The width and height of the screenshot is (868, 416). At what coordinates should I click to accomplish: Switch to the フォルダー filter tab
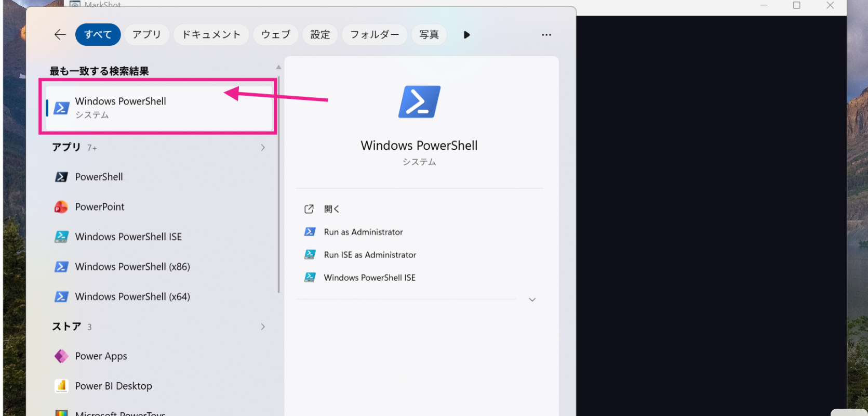coord(375,35)
